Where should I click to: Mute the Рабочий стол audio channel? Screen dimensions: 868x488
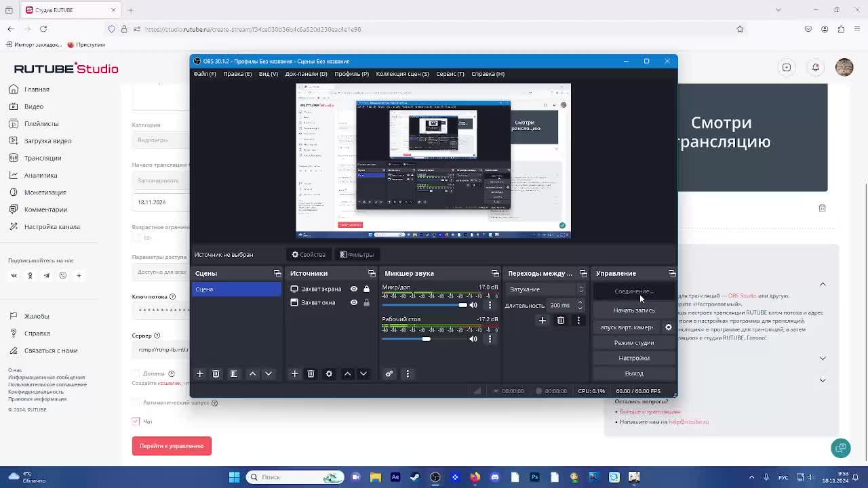473,339
